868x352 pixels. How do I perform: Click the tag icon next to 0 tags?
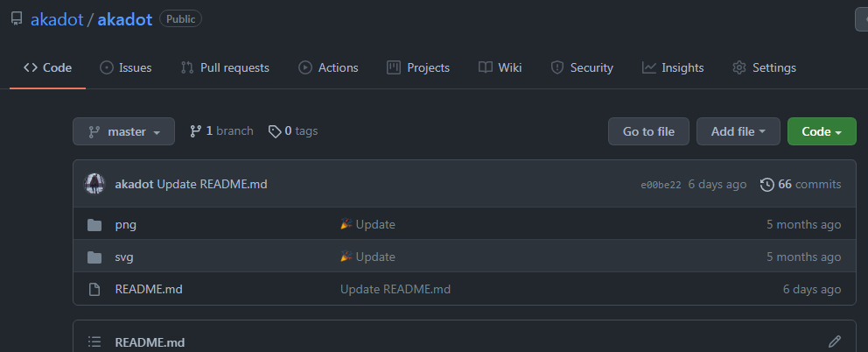(275, 131)
